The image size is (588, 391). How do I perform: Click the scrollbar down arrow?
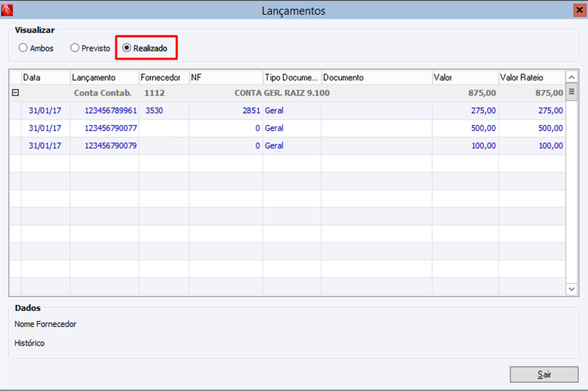pos(572,289)
